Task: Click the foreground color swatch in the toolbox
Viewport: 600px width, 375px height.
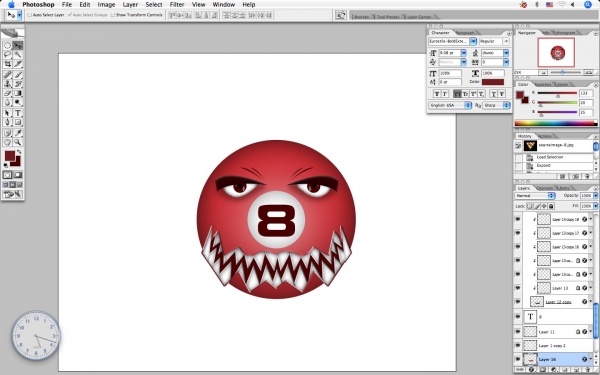Action: pos(10,155)
